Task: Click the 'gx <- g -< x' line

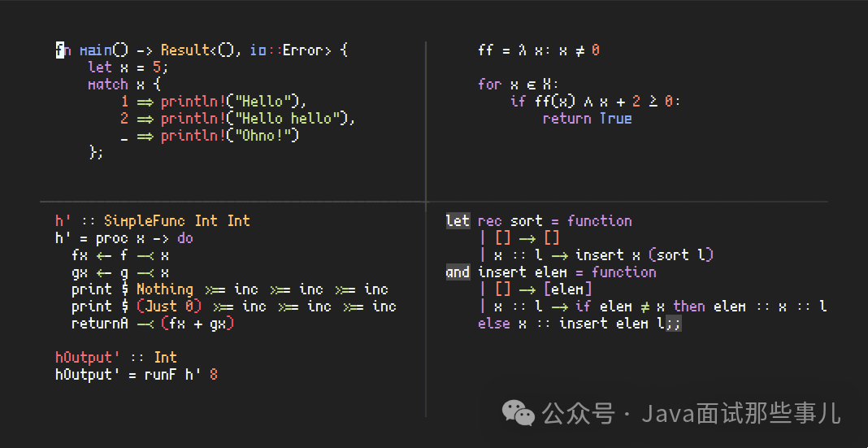Action: pos(120,272)
